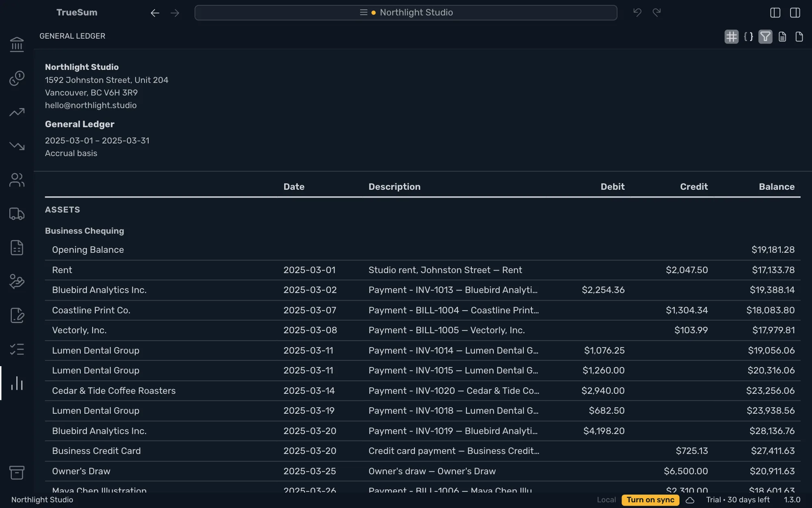Open the bar chart reports icon

point(17,383)
